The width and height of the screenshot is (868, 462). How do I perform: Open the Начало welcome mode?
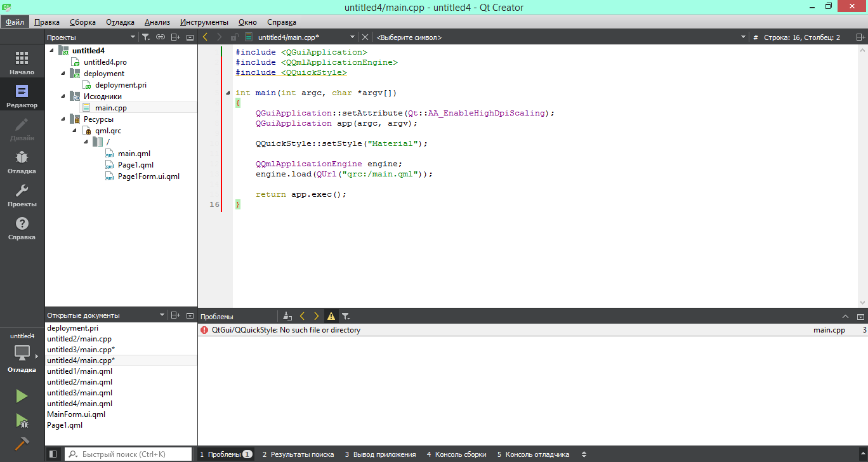22,63
